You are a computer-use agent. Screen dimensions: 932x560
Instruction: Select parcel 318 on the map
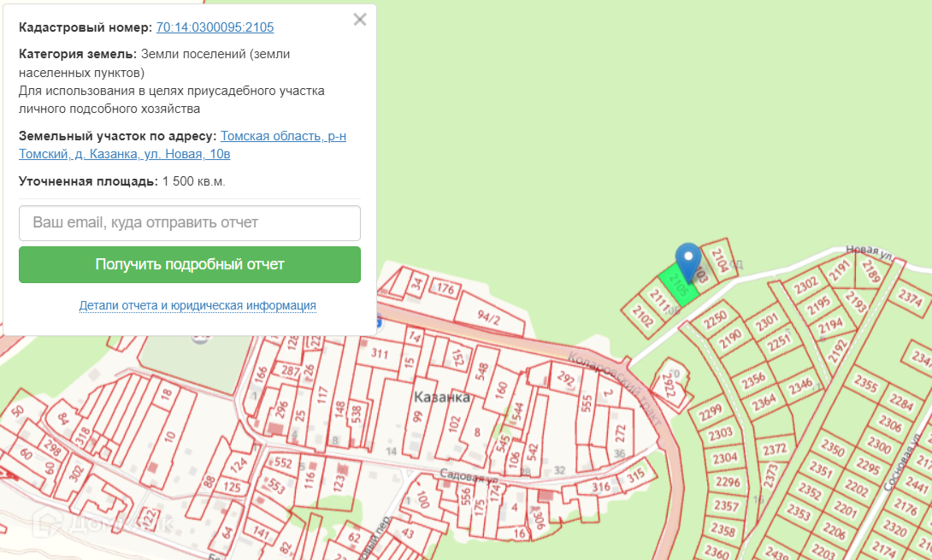click(83, 436)
